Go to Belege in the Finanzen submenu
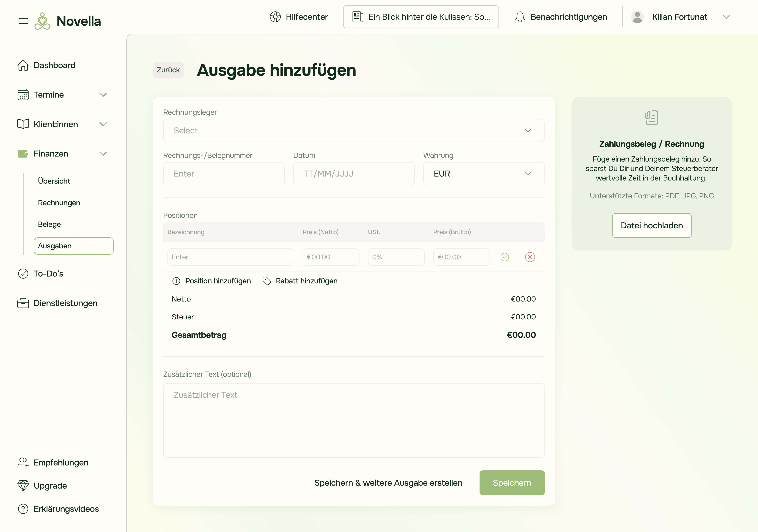 pos(49,224)
